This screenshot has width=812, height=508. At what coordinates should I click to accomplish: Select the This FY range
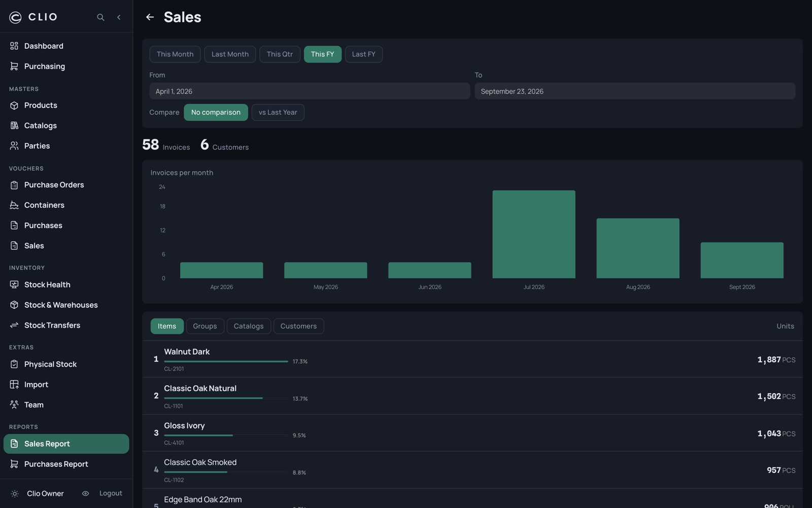tap(323, 54)
